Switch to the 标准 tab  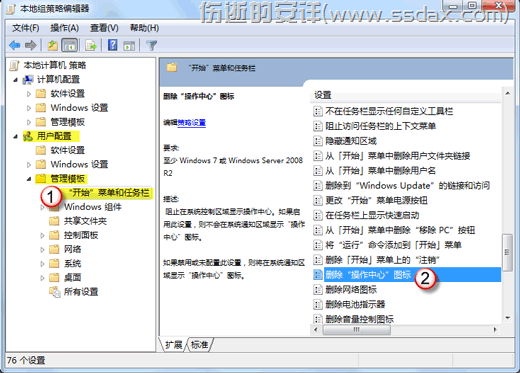point(199,344)
